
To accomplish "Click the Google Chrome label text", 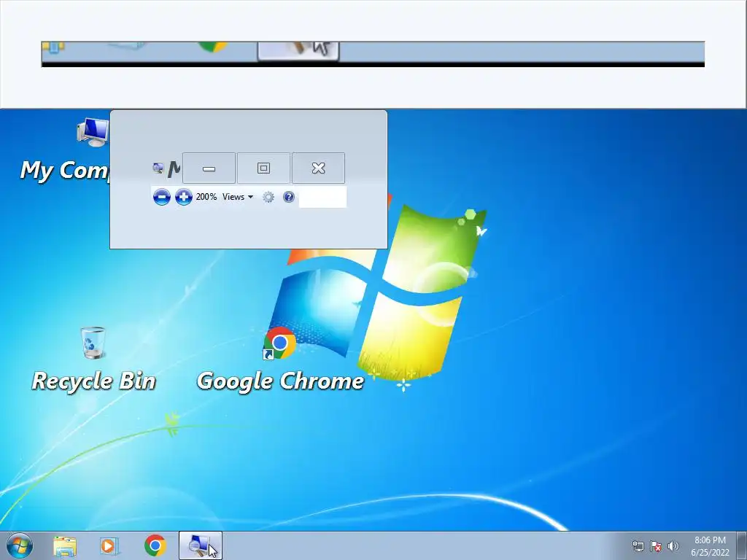I will 280,381.
